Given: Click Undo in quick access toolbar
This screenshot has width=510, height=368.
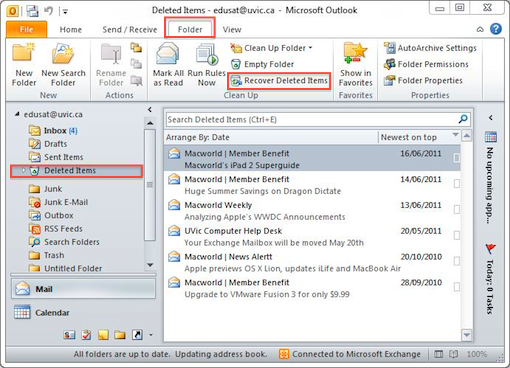Looking at the screenshot, I should 49,11.
